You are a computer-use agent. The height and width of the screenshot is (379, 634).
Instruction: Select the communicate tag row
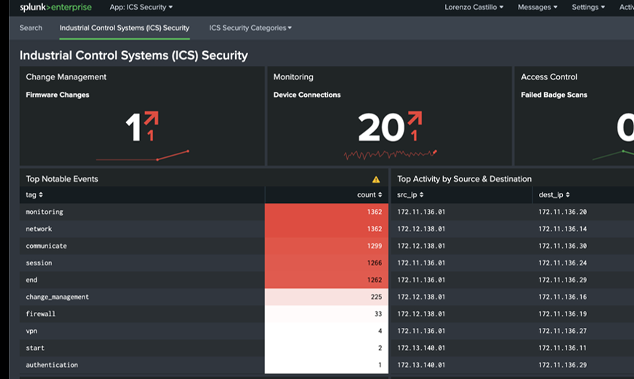click(204, 246)
